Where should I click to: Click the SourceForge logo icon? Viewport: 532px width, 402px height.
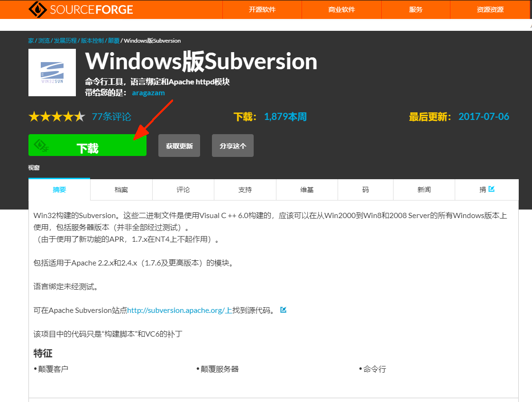pos(37,9)
